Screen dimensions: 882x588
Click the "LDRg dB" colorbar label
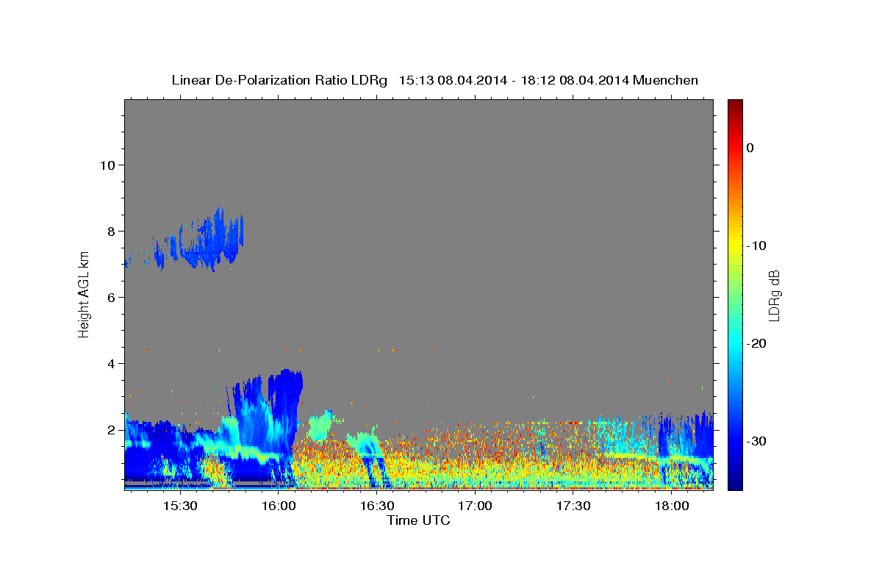click(x=774, y=294)
